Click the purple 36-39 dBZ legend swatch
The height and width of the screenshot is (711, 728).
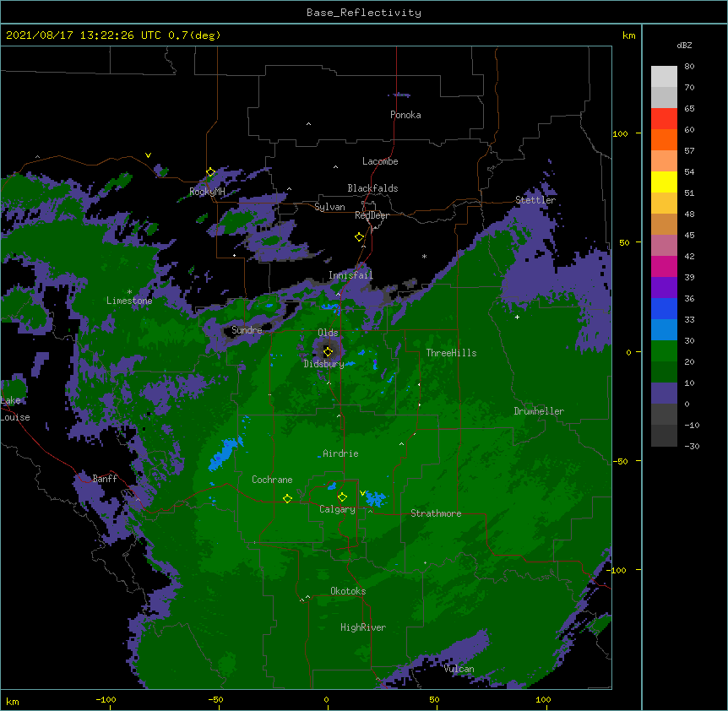tap(664, 288)
